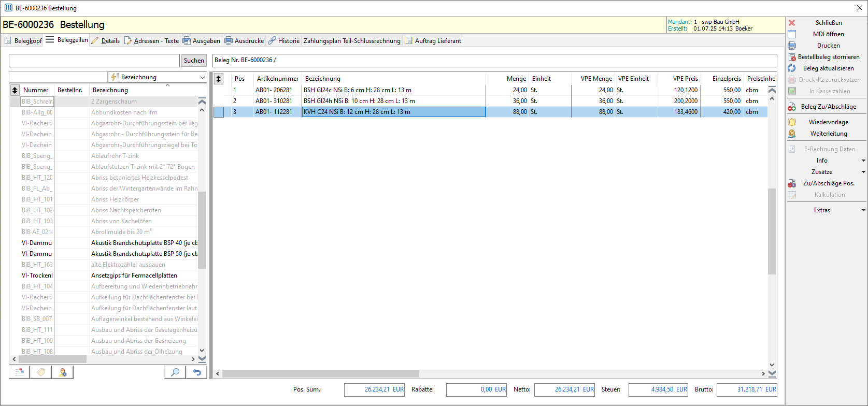Click the Brutto total field 31.218,71 EUR
Image resolution: width=868 pixels, height=406 pixels.
point(747,389)
